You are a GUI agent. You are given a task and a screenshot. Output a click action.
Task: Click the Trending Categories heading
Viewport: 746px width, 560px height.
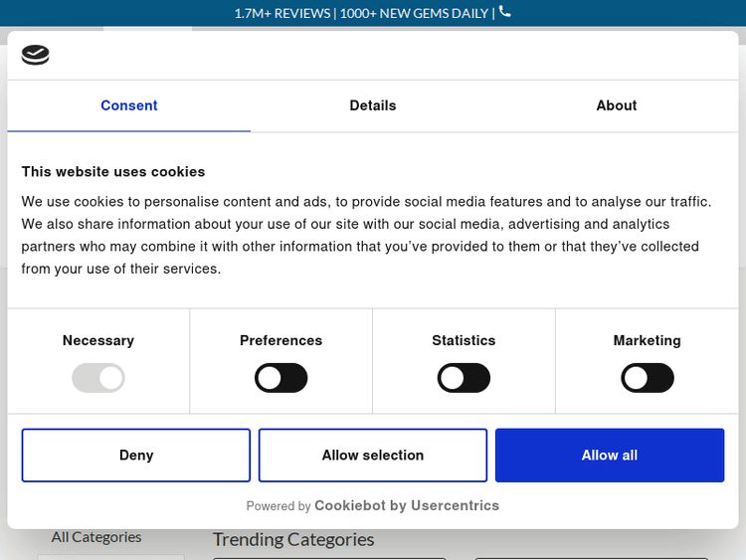(293, 539)
